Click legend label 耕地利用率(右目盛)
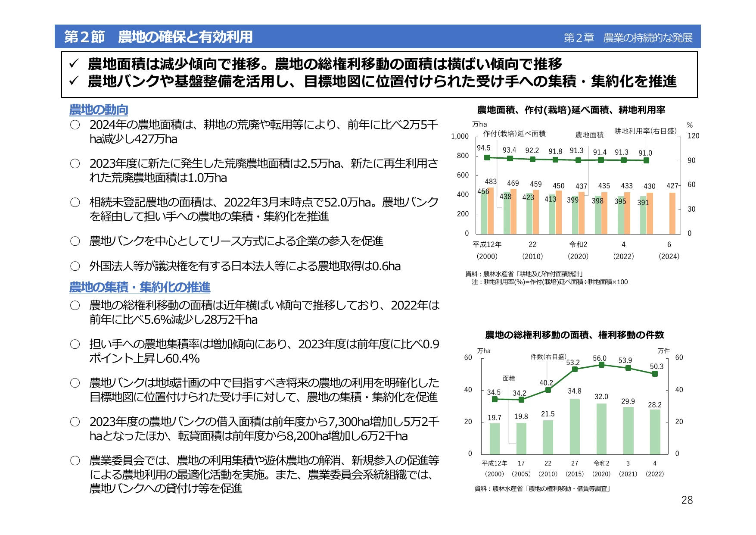The image size is (756, 535). click(x=645, y=131)
